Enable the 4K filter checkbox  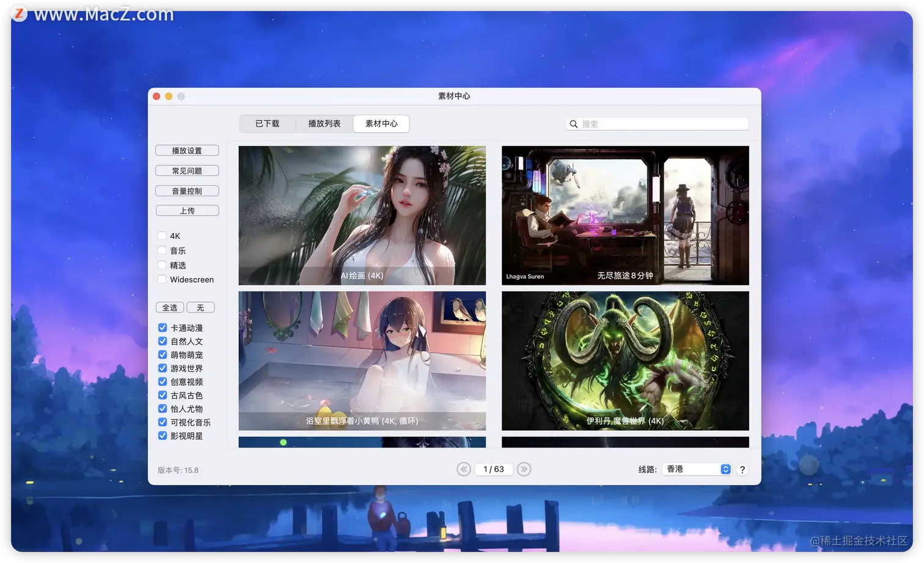tap(162, 236)
